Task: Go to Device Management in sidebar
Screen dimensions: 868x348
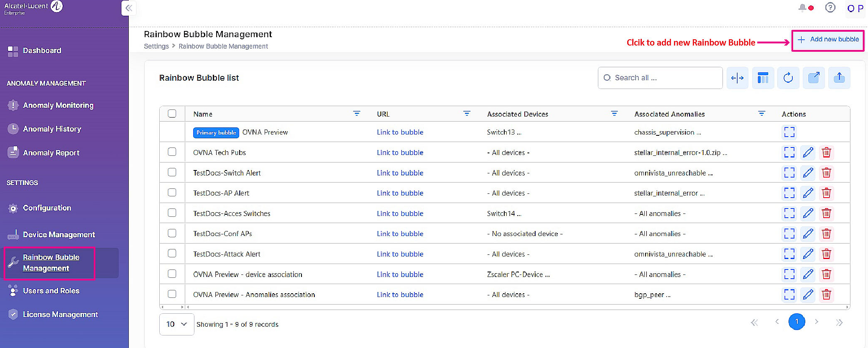Action: click(x=59, y=235)
